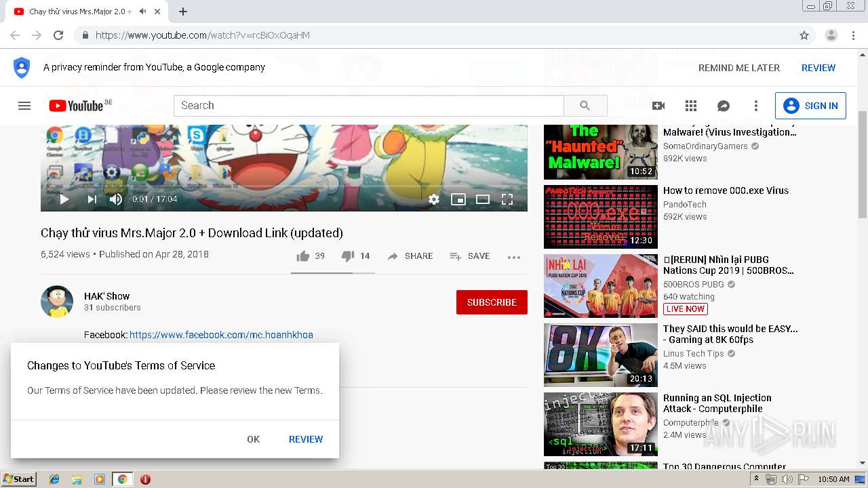Image resolution: width=868 pixels, height=488 pixels.
Task: Subscribe to HAK' Show channel
Action: pos(492,302)
